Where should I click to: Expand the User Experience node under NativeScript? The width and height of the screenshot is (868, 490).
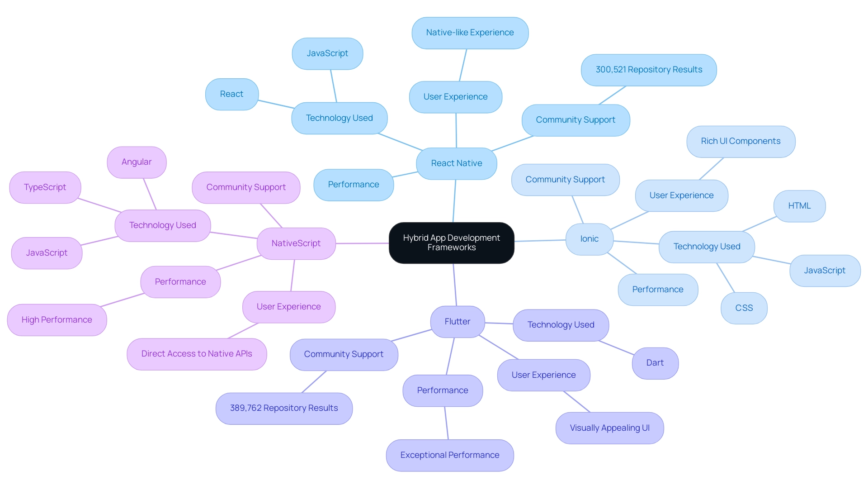pos(303,306)
